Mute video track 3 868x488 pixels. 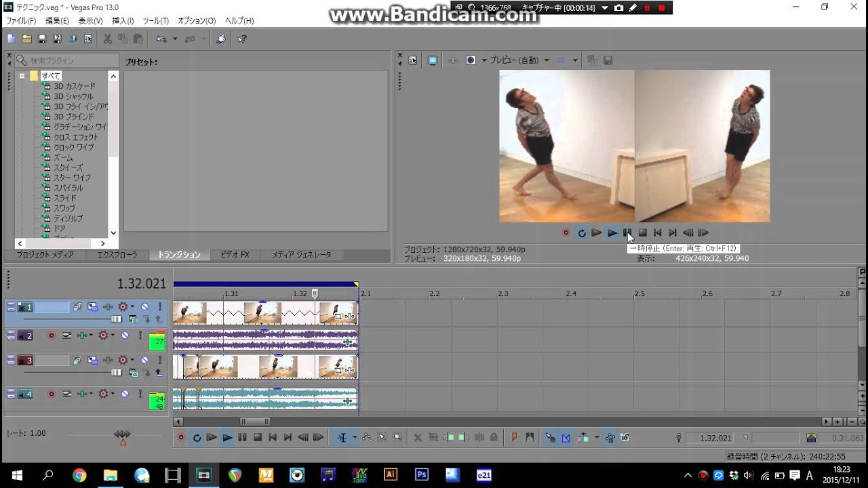point(144,361)
